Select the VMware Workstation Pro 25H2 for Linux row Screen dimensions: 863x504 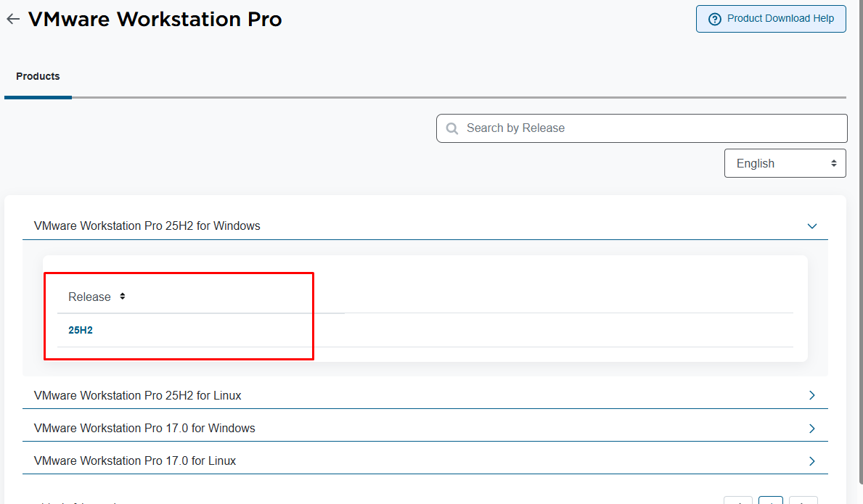[x=138, y=395]
